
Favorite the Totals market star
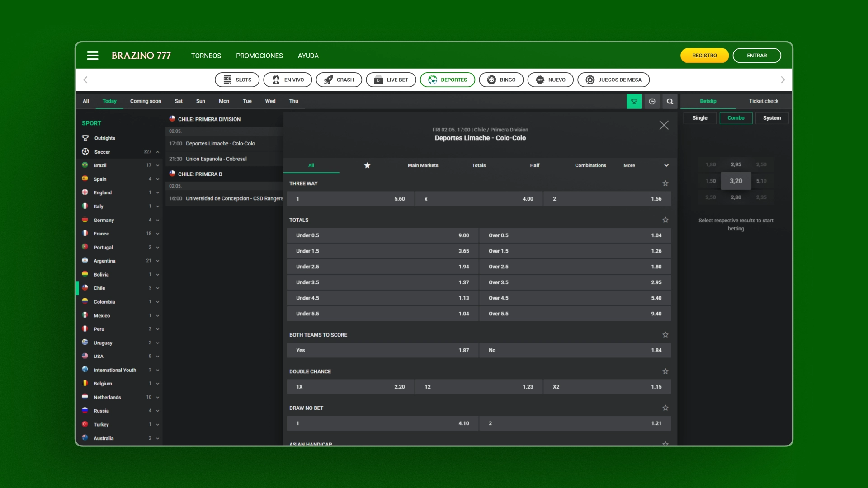[x=665, y=220]
